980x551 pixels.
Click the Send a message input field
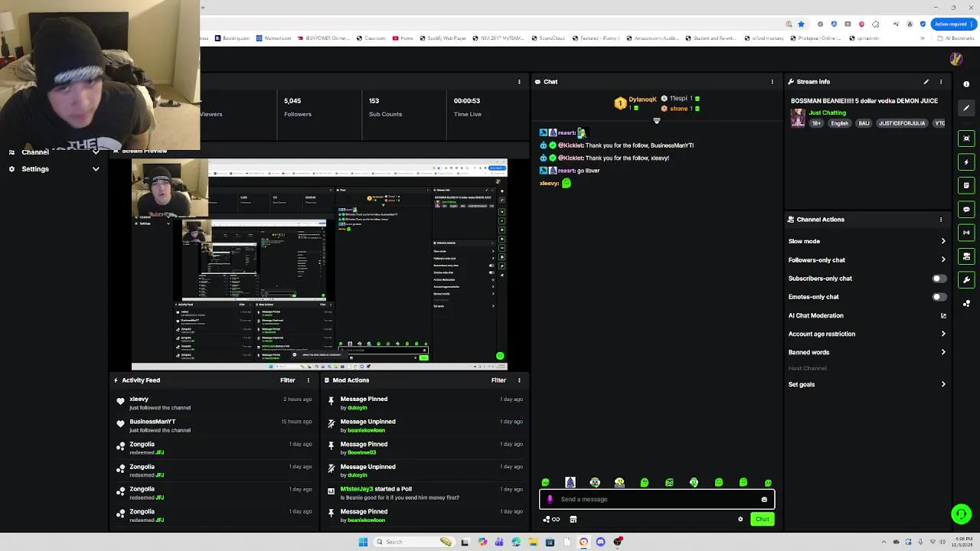click(657, 500)
